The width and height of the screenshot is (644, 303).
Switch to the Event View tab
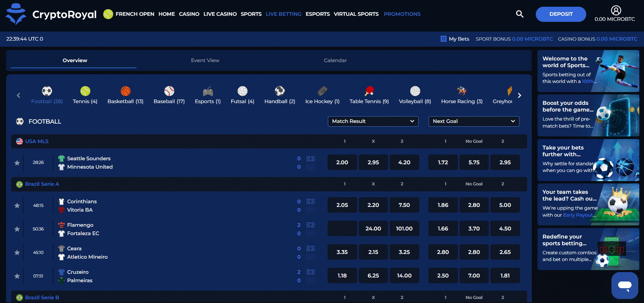coord(205,60)
